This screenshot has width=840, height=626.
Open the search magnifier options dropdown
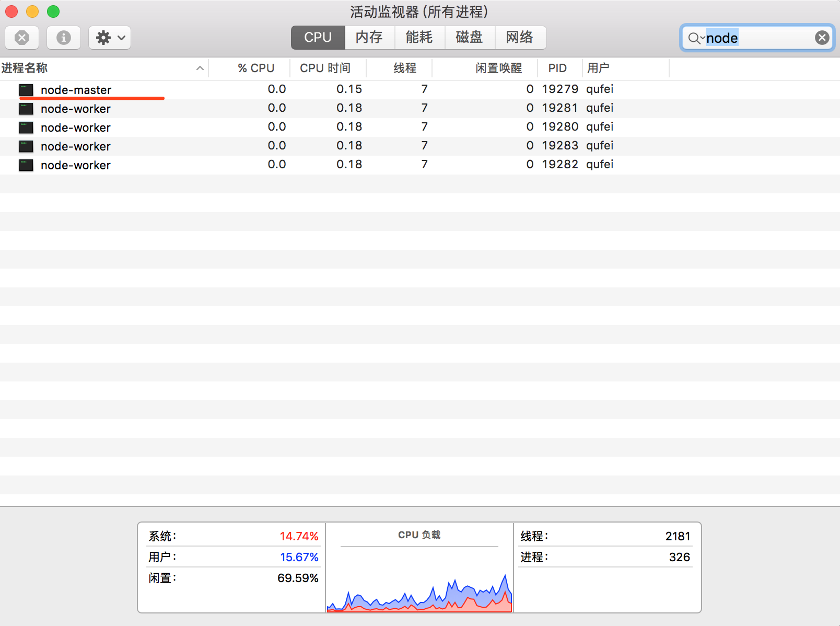[696, 38]
